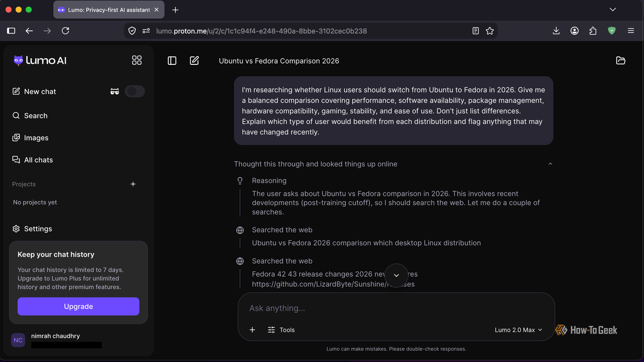Click the NC user avatar

point(18,340)
